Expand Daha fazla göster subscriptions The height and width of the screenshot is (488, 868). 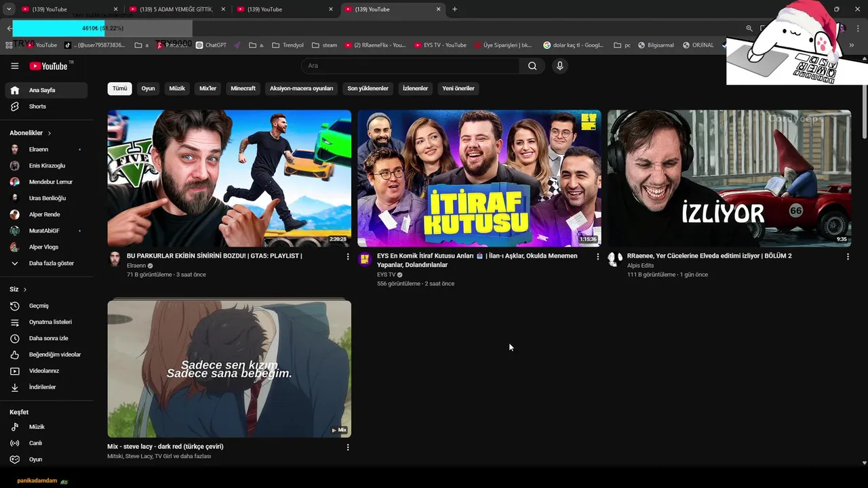pos(46,263)
